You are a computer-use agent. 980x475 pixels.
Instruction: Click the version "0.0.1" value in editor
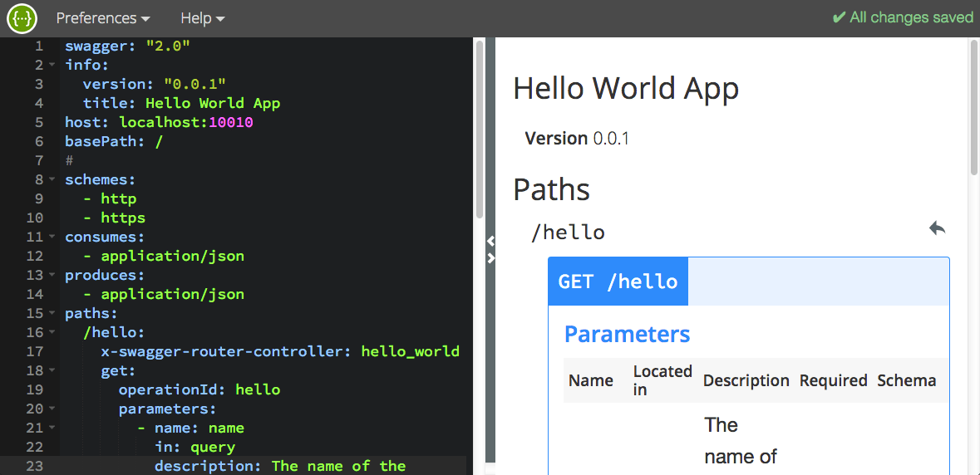pyautogui.click(x=195, y=84)
